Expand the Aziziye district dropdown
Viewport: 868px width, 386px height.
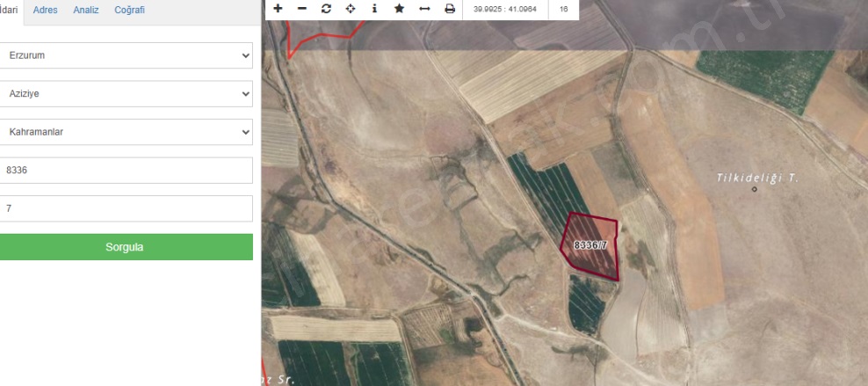tap(127, 93)
